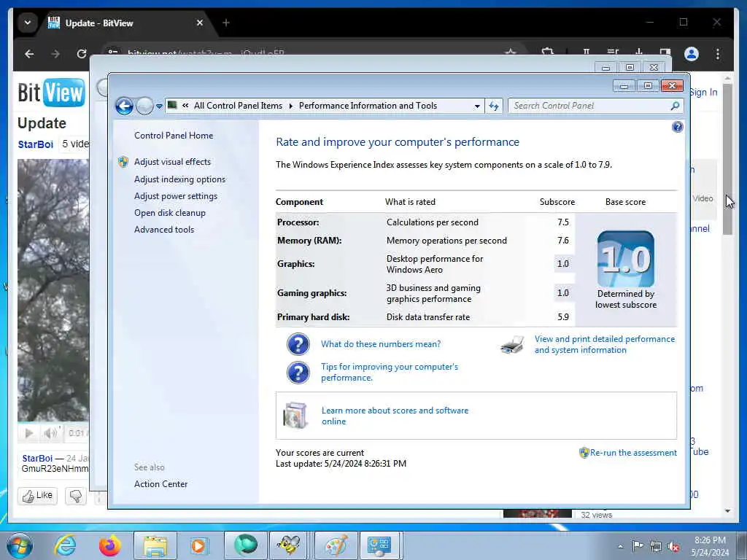This screenshot has width=747, height=560.
Task: Click the network tray icon
Action: (x=656, y=547)
